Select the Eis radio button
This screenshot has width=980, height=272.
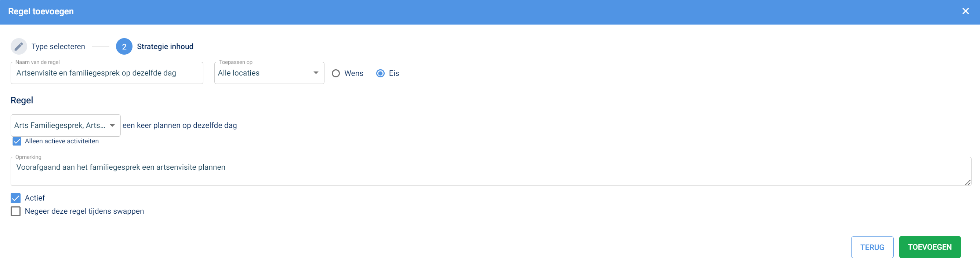pos(380,73)
